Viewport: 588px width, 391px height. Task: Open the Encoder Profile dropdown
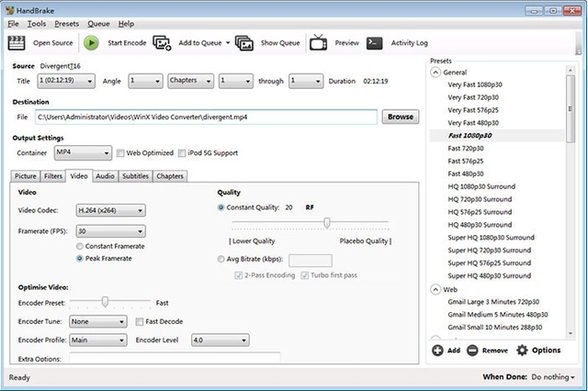point(98,341)
